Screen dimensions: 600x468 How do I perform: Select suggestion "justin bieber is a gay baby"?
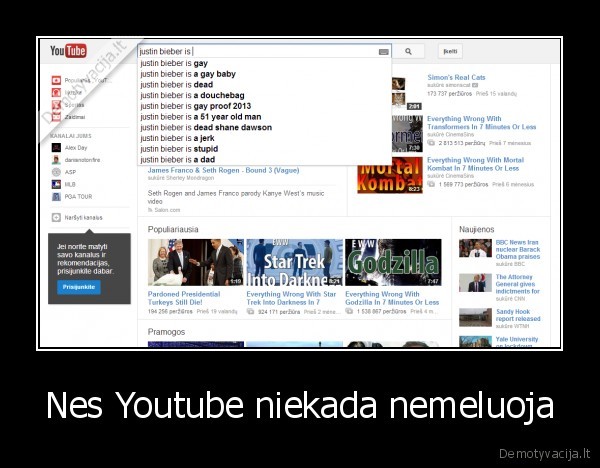264,74
